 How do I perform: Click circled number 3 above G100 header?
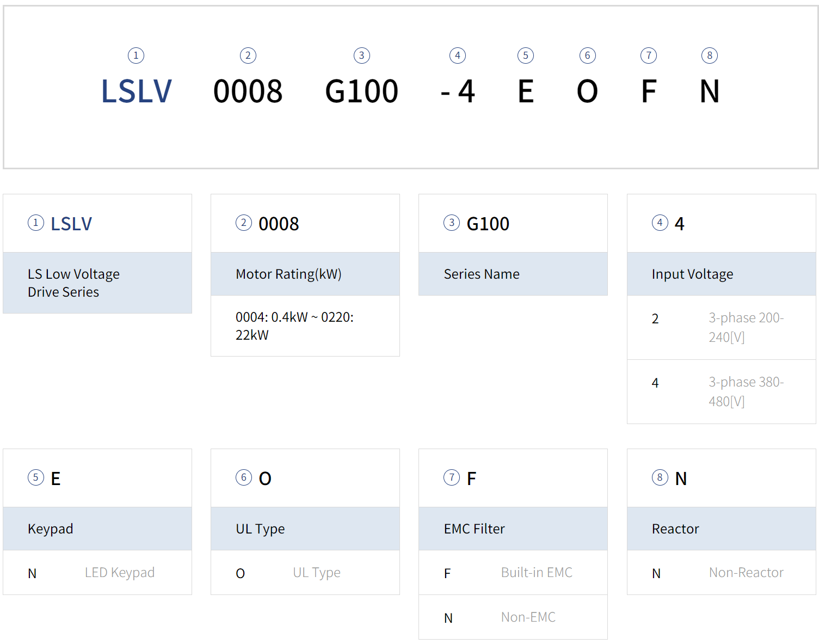point(362,56)
